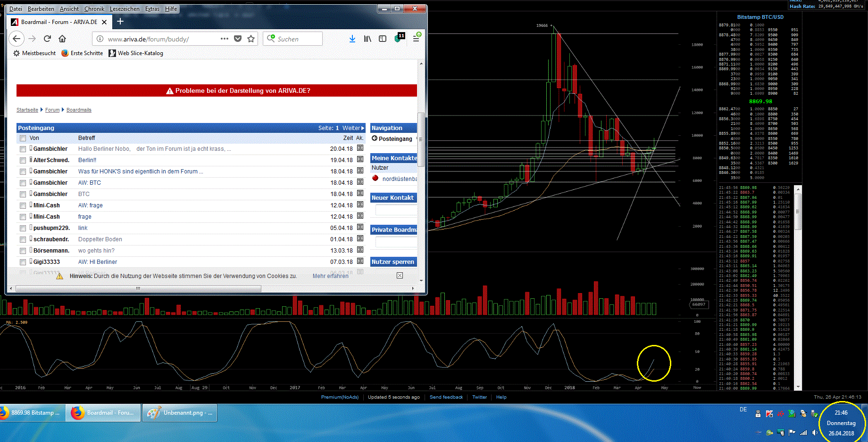Image resolution: width=868 pixels, height=442 pixels.
Task: Tick checkbox for Börsenmann. 'wo gehts hin?' message
Action: tap(23, 251)
